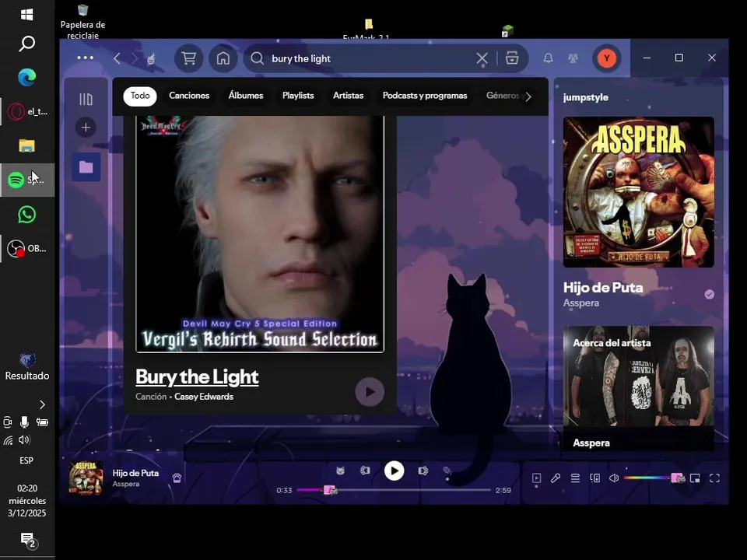This screenshot has width=747, height=560.
Task: Open the play queue
Action: (x=575, y=478)
